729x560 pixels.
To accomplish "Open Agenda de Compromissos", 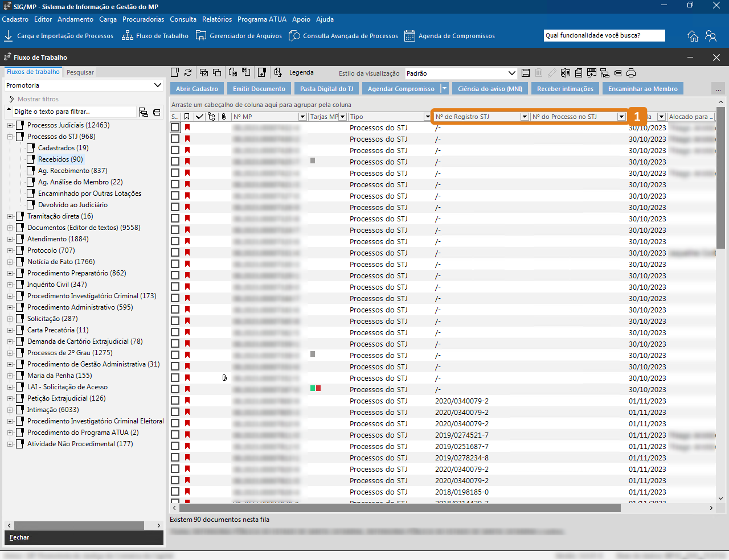I will tap(450, 36).
